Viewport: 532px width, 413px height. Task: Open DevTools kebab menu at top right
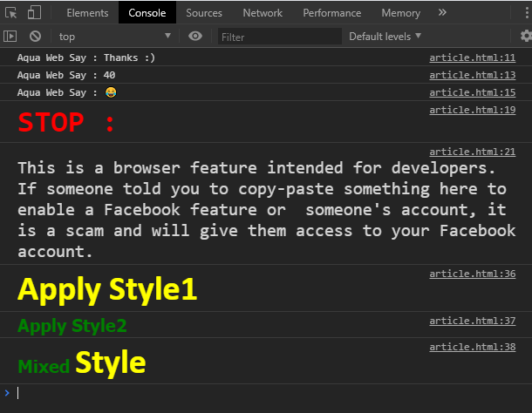pyautogui.click(x=527, y=13)
